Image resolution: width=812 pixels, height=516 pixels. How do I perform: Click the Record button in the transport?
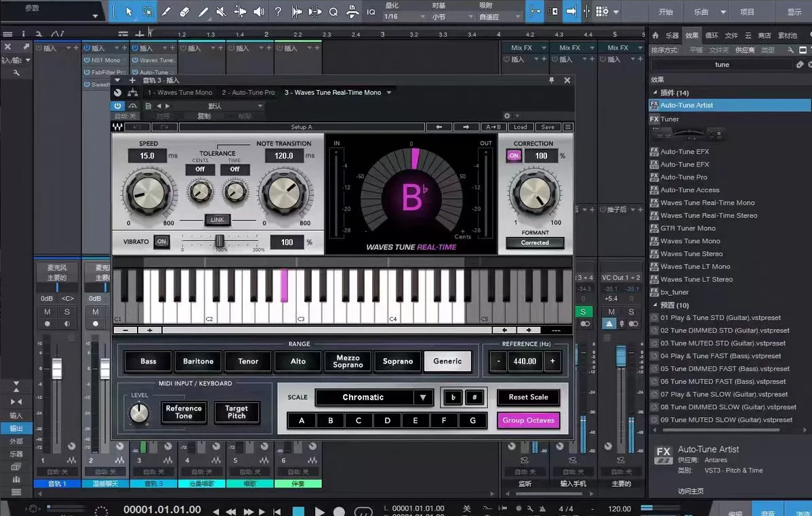(339, 511)
